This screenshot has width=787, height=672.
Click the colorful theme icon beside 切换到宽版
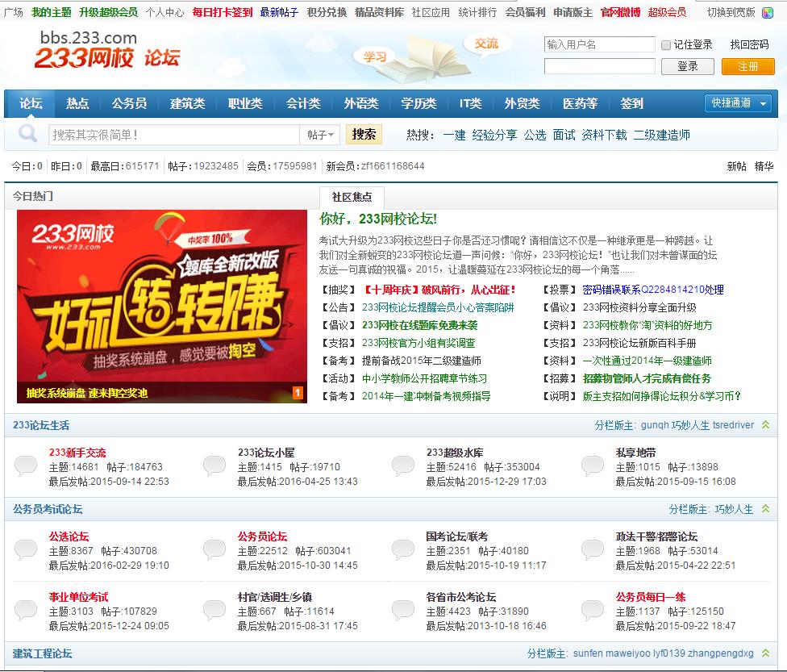pos(768,13)
